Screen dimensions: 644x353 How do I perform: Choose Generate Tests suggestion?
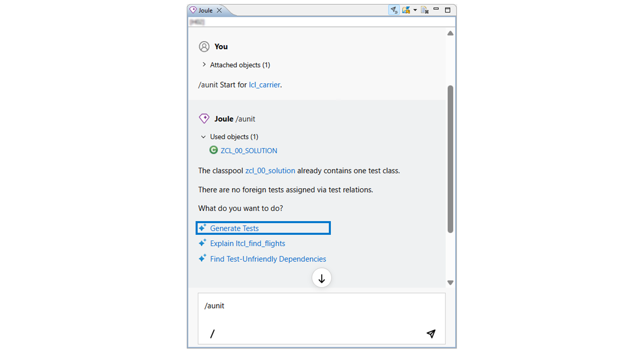coord(234,228)
